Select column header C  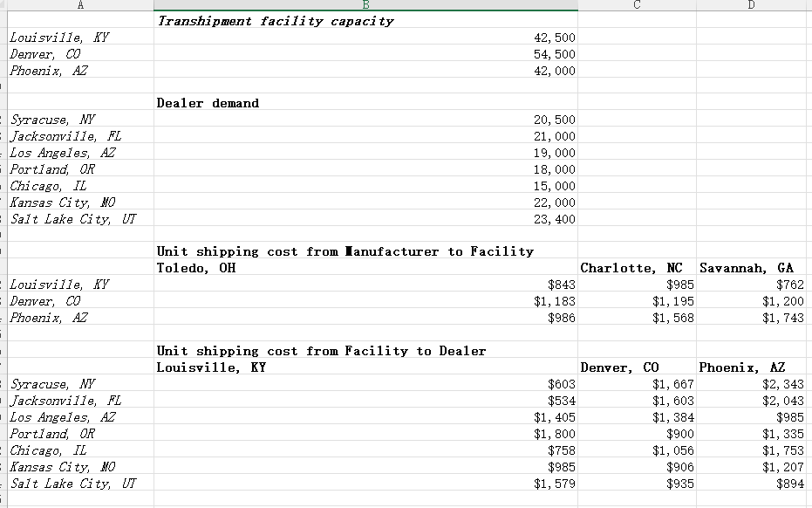[x=636, y=5]
